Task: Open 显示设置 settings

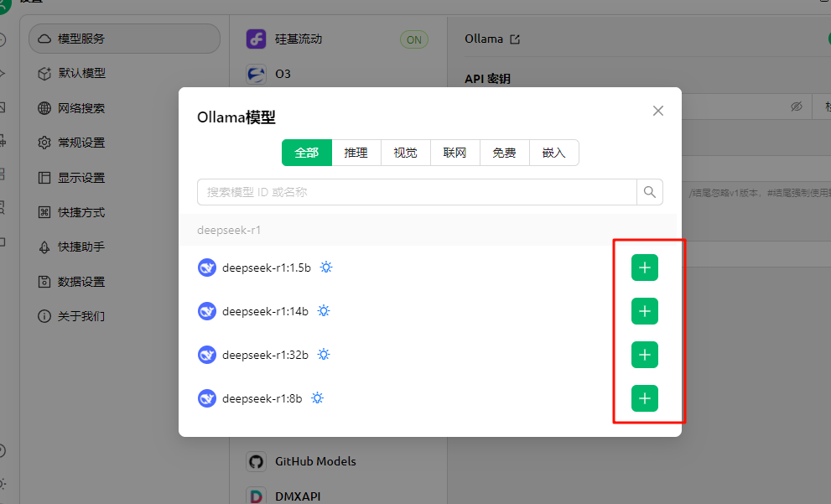Action: (125, 178)
